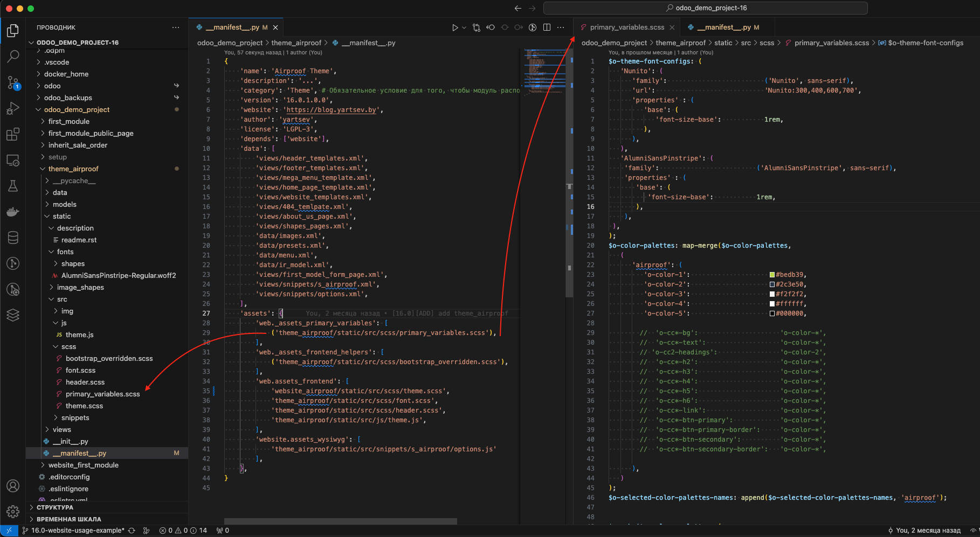This screenshot has width=980, height=537.
Task: Click $o-theme-font-configs breadcrumb symbol
Action: [x=921, y=43]
